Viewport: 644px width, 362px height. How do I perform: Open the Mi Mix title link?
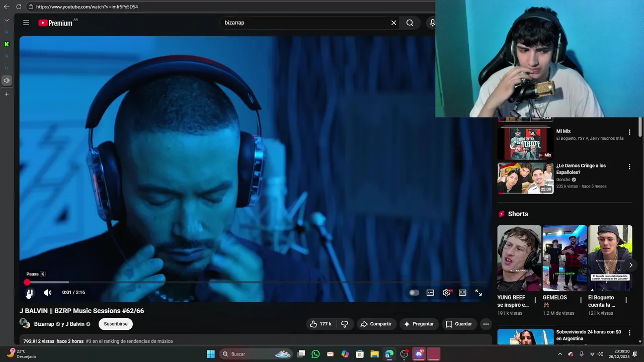(563, 131)
